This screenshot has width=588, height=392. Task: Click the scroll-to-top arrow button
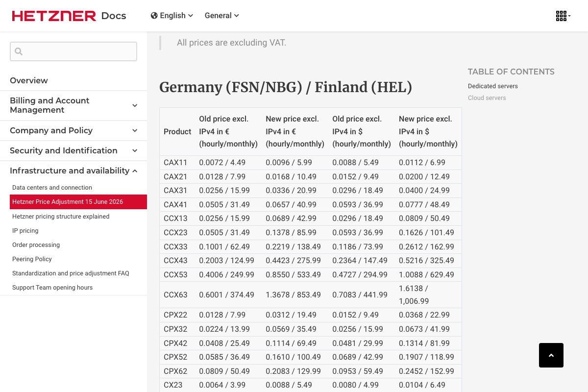click(x=551, y=355)
